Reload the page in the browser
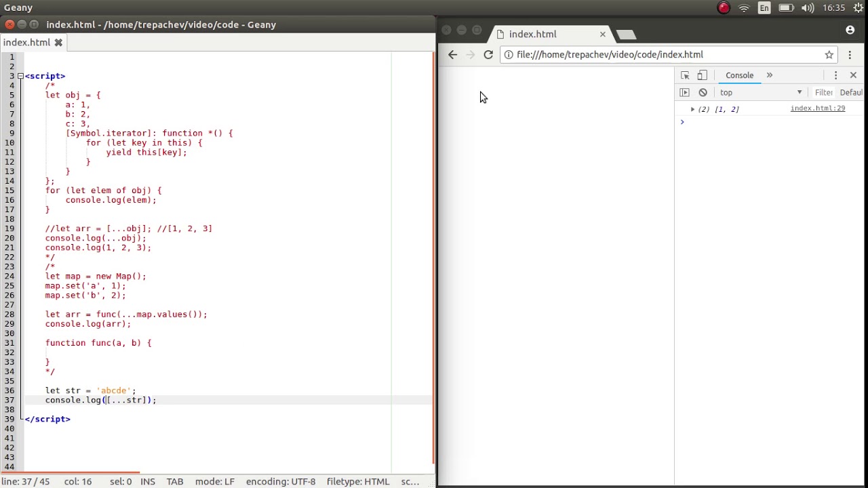Viewport: 868px width, 488px height. coord(488,55)
